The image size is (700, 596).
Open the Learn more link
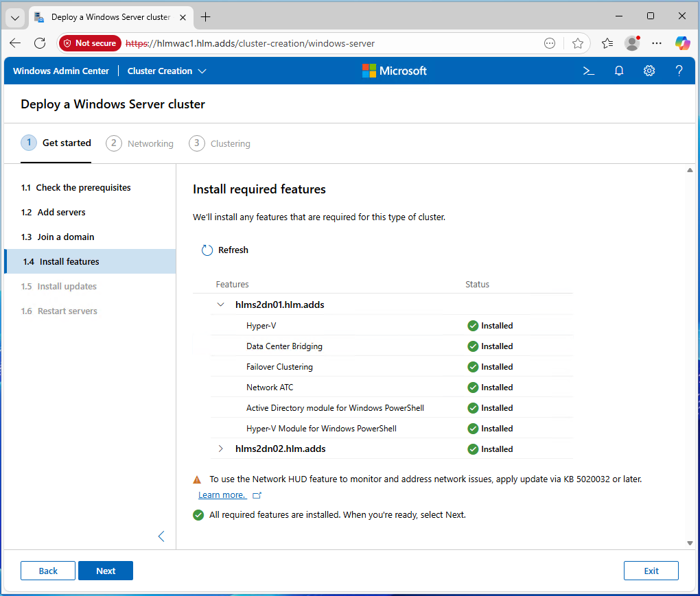[x=222, y=495]
